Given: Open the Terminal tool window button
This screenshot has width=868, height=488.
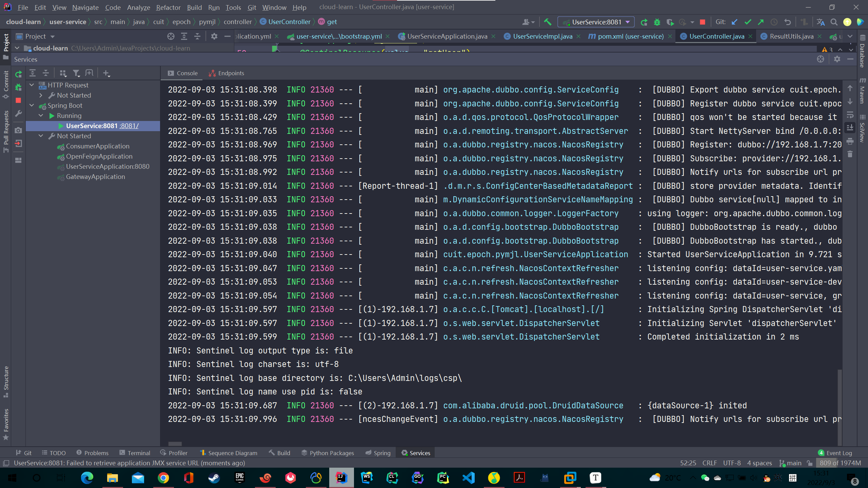Looking at the screenshot, I should tap(135, 453).
